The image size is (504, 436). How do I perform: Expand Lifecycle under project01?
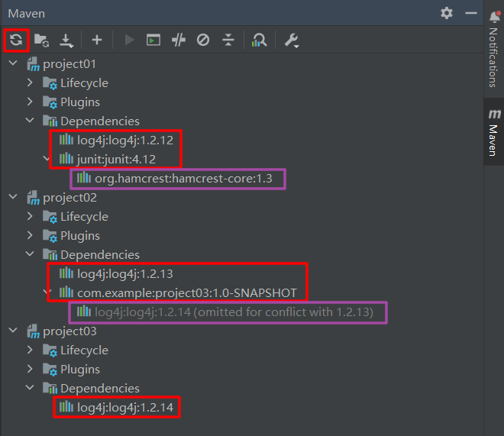tap(30, 82)
